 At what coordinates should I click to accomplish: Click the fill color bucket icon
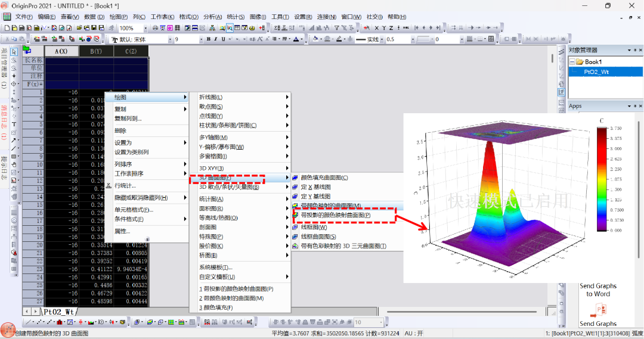[x=315, y=39]
